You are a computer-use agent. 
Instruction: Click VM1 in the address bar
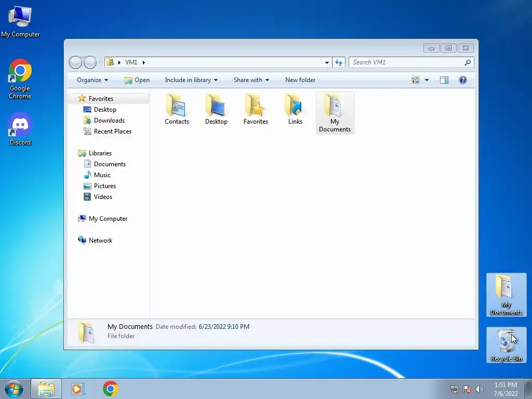(131, 62)
